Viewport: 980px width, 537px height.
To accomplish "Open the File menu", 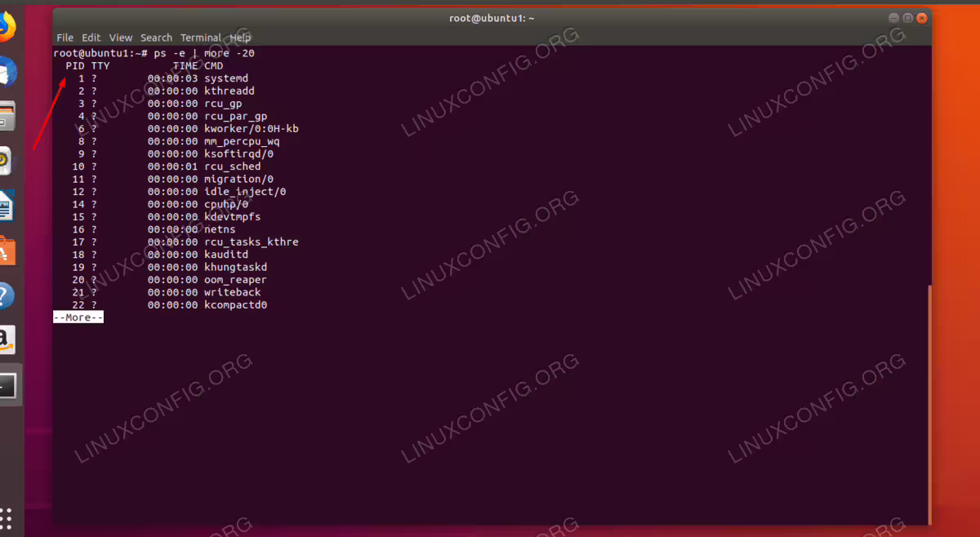I will click(65, 38).
